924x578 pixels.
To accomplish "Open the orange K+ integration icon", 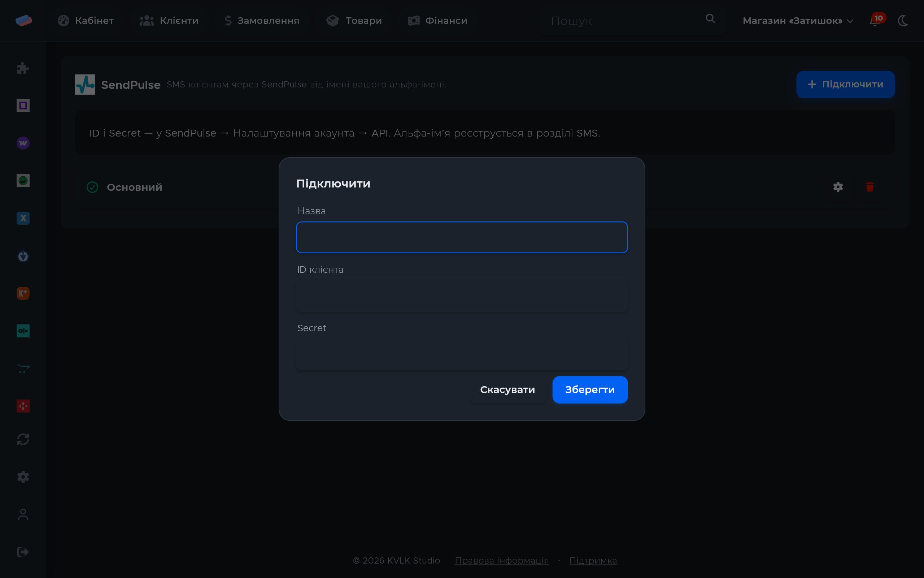I will [x=23, y=293].
